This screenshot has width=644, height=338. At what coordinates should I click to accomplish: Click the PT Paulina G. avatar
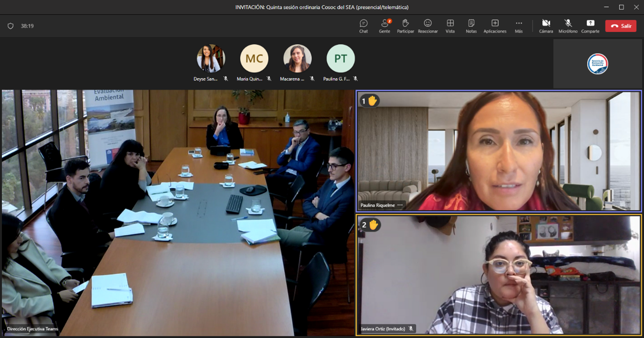click(x=341, y=59)
